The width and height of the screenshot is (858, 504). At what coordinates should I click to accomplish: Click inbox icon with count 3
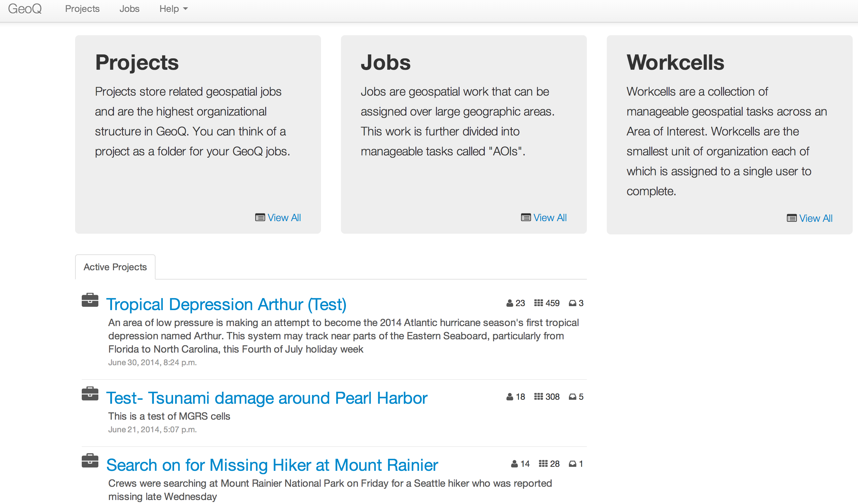click(x=573, y=303)
